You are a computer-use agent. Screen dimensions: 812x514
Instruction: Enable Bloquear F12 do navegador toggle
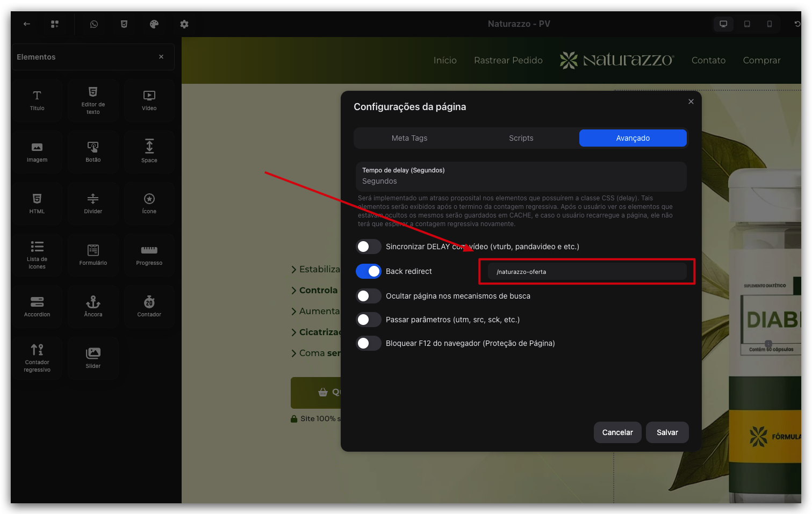click(x=369, y=343)
